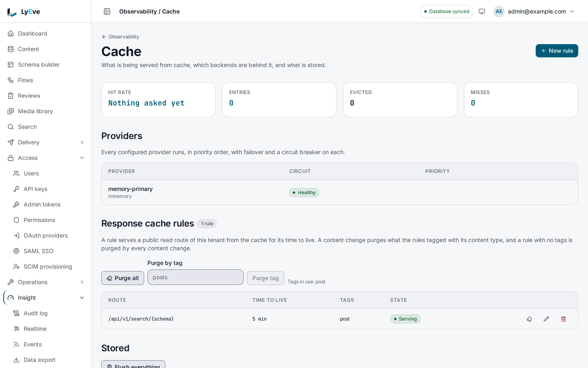Edit the /api/v1/search/{schema} rule

(546, 319)
